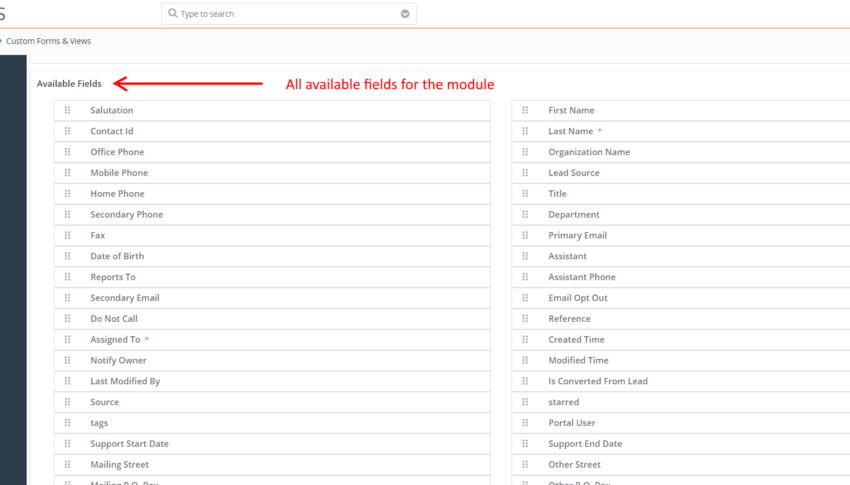The image size is (850, 485).
Task: Select the tags field label
Action: [x=99, y=423]
